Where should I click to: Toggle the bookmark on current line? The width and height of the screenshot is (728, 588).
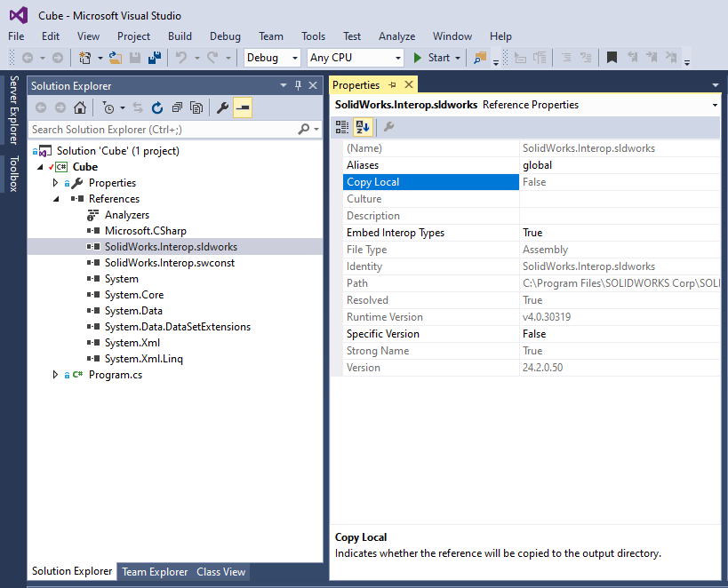coord(612,58)
